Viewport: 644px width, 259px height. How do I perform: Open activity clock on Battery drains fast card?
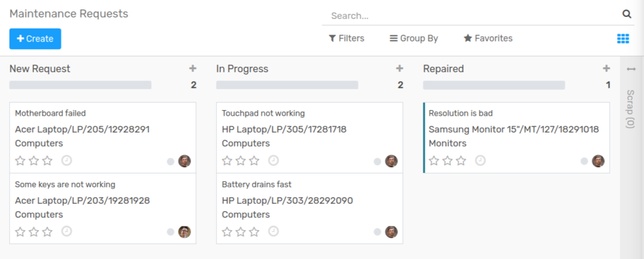(274, 231)
